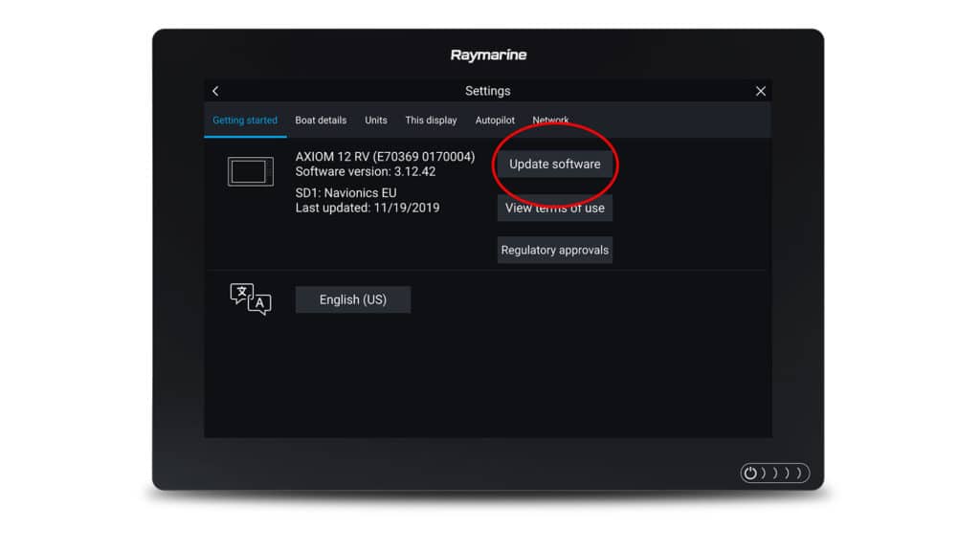Click the AXIOM display unit icon
This screenshot has height=551, width=980.
(x=253, y=171)
